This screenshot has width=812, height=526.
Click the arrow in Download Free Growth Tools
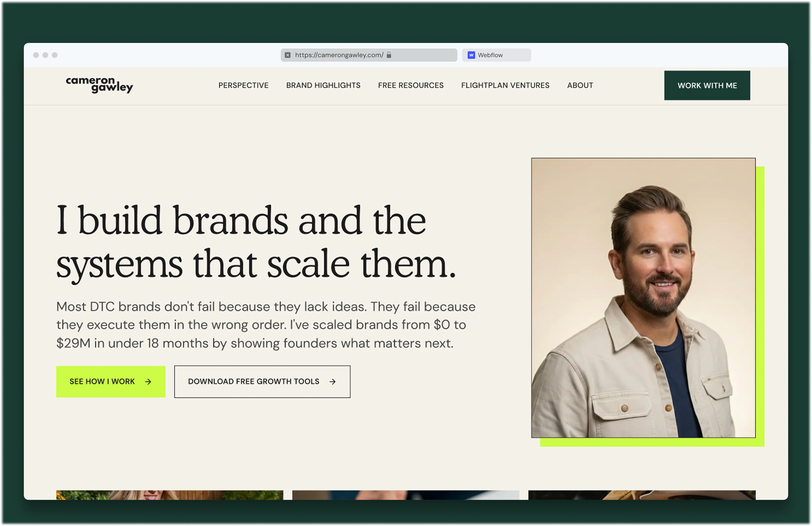click(333, 382)
